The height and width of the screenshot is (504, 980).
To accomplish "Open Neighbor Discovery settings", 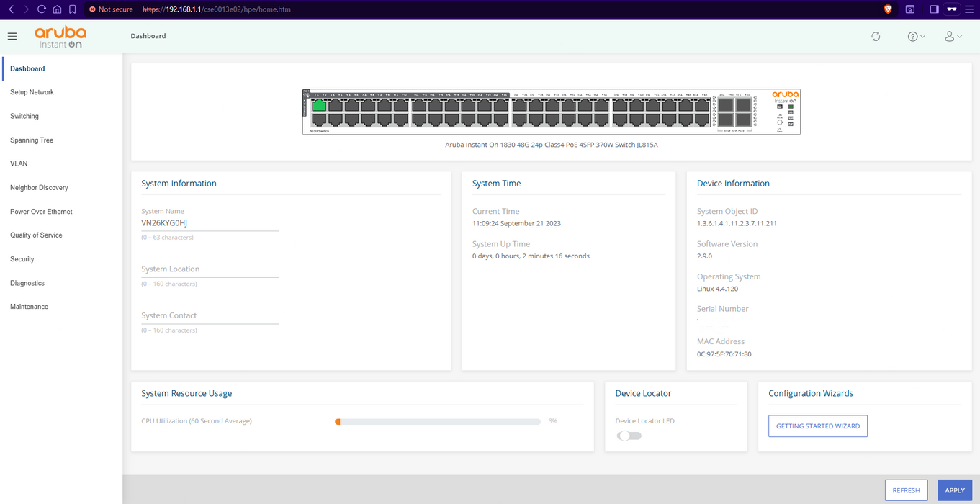I will [39, 187].
